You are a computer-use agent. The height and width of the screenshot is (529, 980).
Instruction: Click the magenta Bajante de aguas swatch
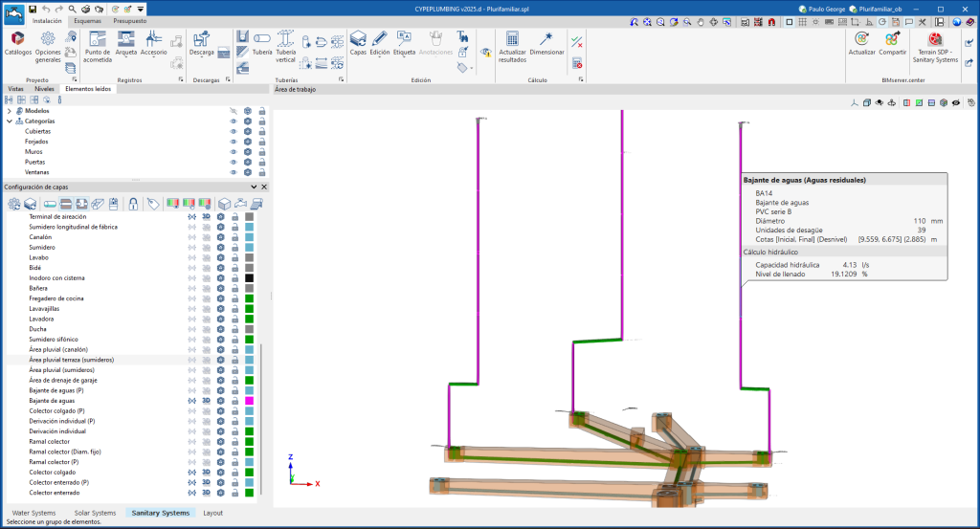249,401
